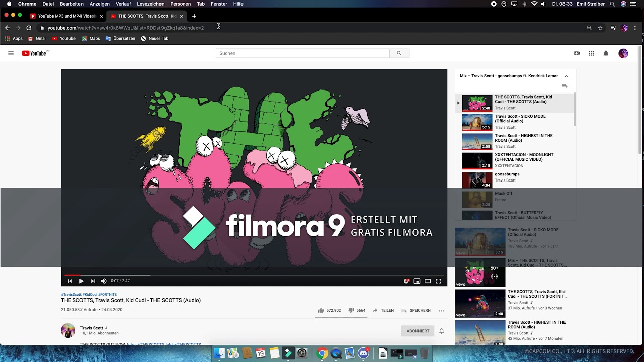
Task: Open the YouTube guide hamburger menu
Action: [11, 53]
